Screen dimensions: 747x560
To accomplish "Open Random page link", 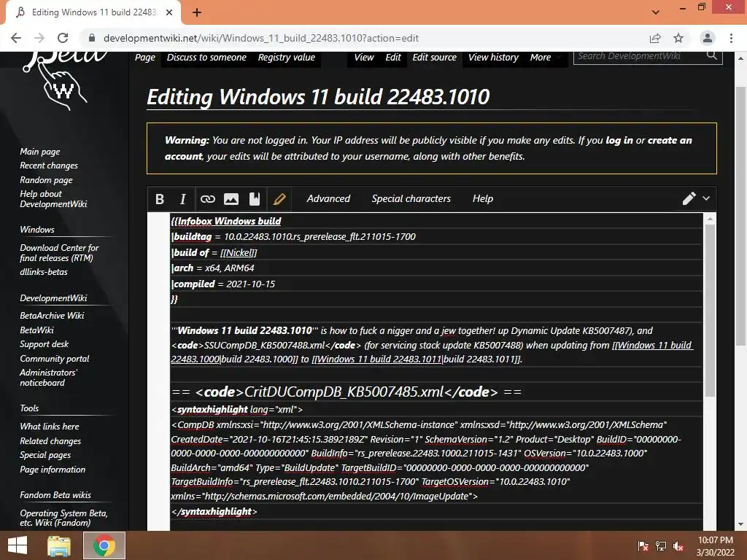I will [46, 180].
